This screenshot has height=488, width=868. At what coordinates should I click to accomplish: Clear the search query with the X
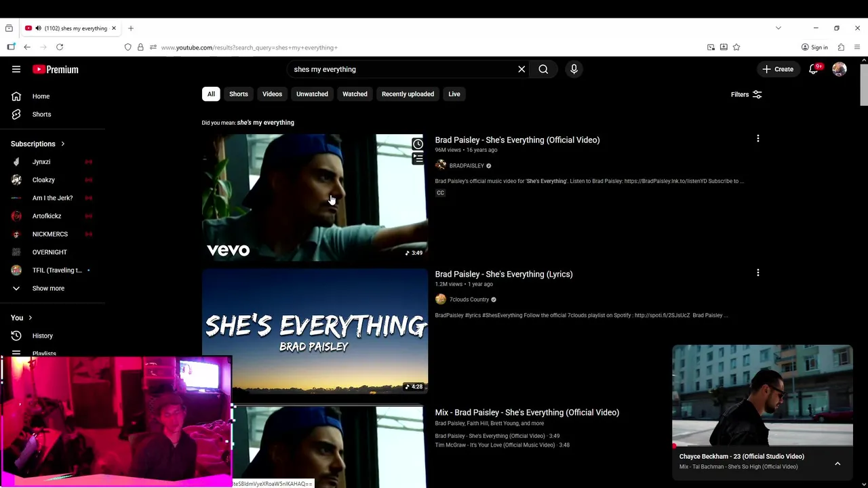coord(521,69)
